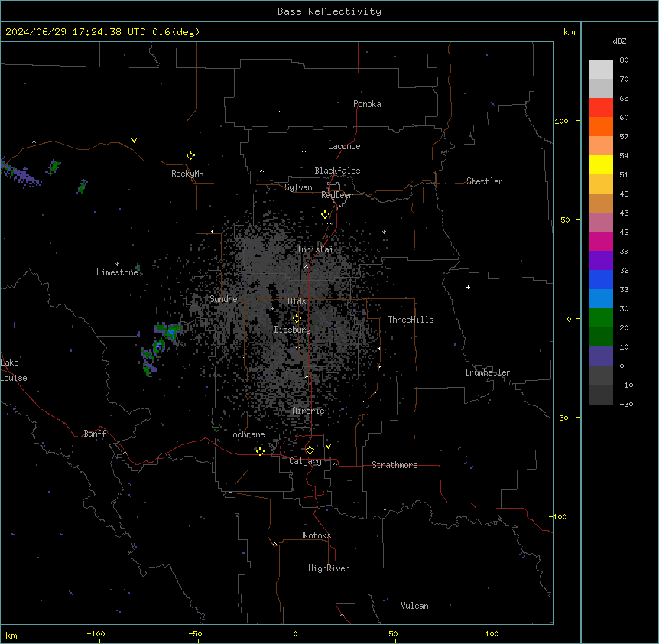The image size is (659, 644).
Task: Click the Banff label
Action: point(95,434)
